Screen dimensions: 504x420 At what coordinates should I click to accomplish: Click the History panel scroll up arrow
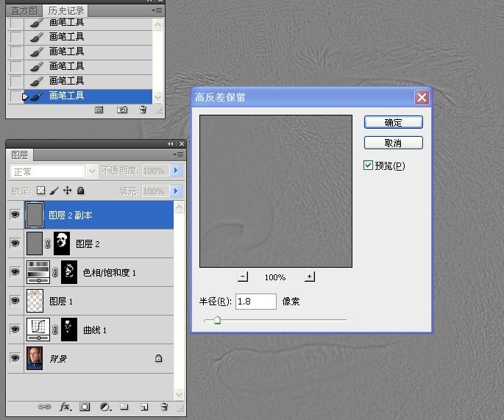[157, 25]
